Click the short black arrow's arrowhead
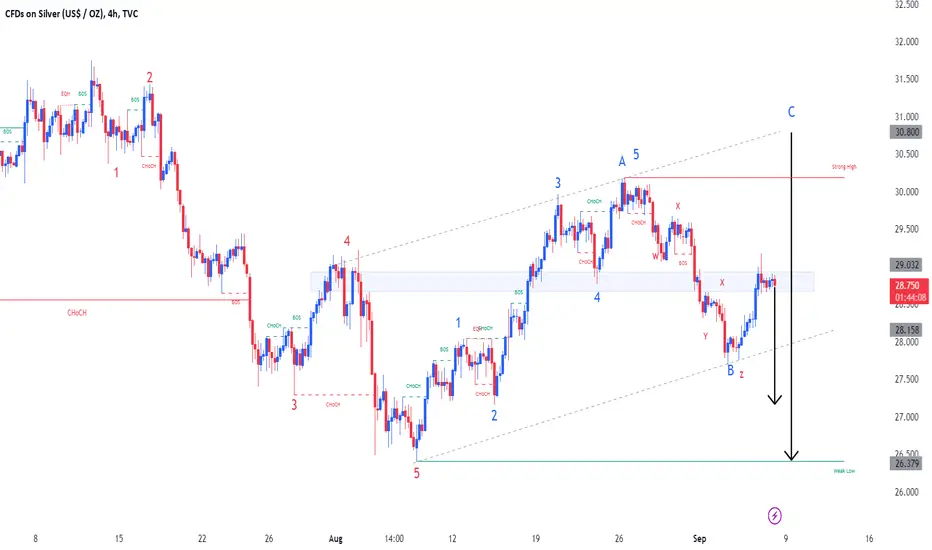Viewport: 932px width, 550px height. 774,400
